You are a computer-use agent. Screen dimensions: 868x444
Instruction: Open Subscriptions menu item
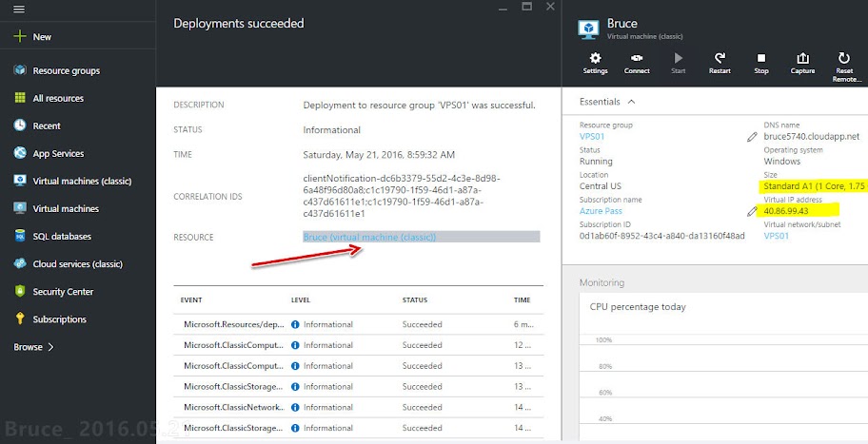pyautogui.click(x=60, y=319)
